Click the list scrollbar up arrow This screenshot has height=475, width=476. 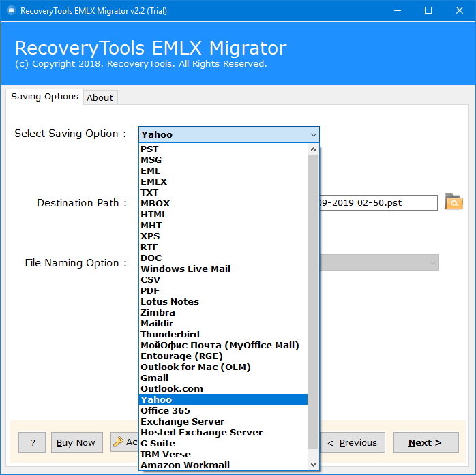click(313, 149)
